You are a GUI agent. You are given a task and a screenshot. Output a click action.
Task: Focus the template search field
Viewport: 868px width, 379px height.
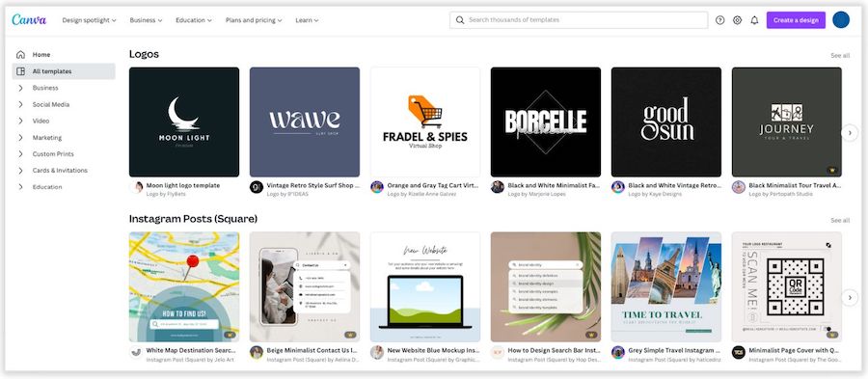579,20
